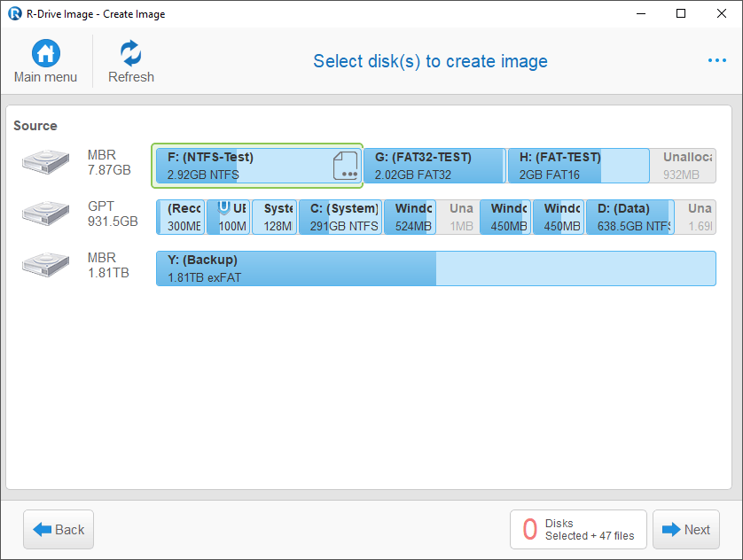
Task: Click the Back button
Action: pyautogui.click(x=59, y=529)
